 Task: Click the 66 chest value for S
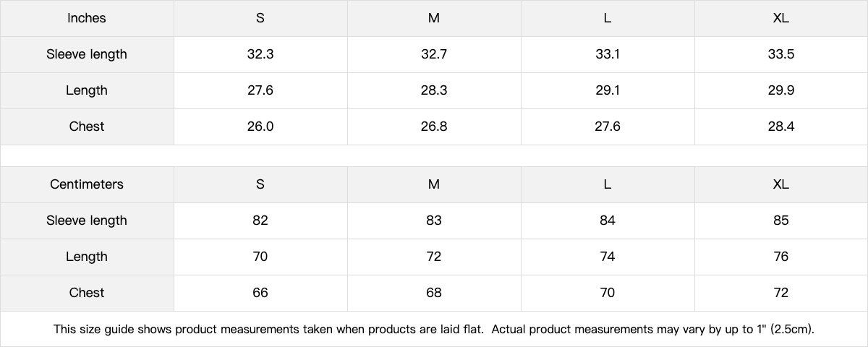point(260,293)
